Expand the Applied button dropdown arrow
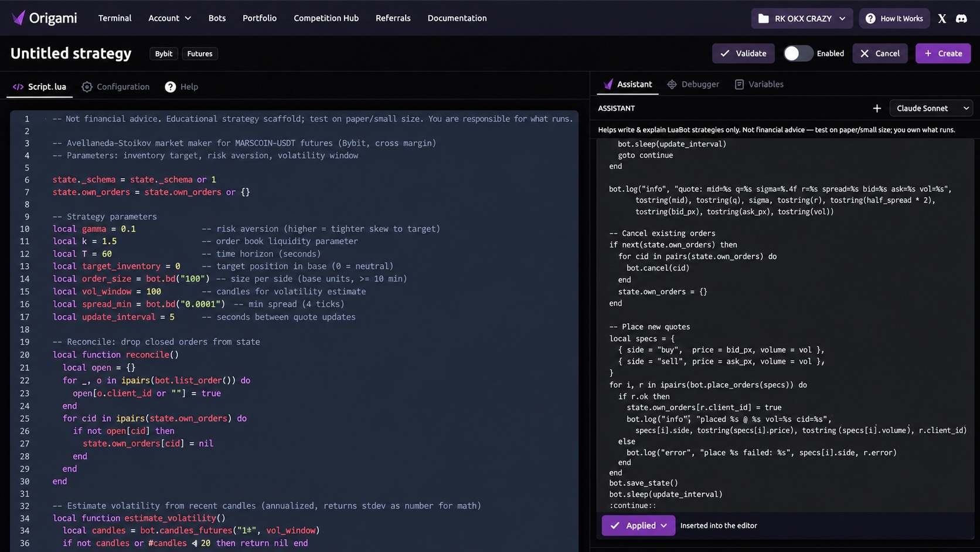The image size is (980, 552). (x=664, y=526)
